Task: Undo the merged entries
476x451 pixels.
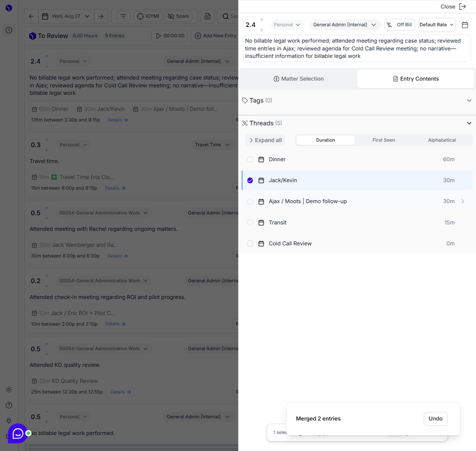Action: click(435, 419)
